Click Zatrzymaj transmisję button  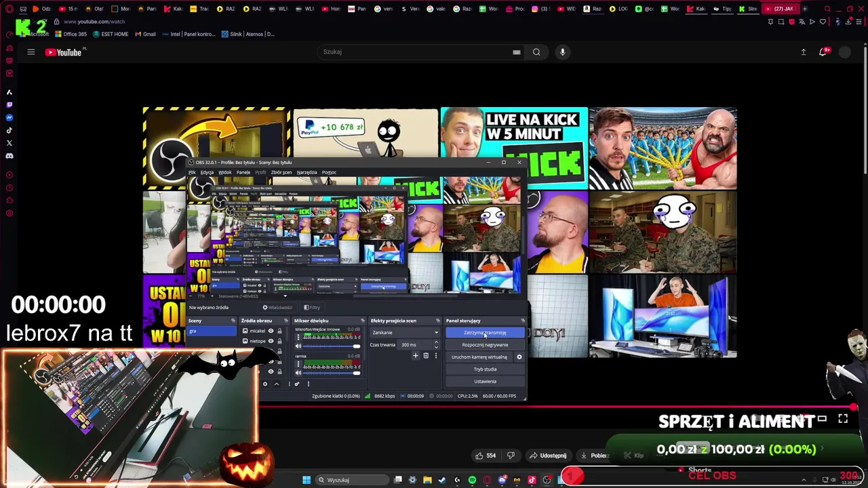tap(485, 333)
